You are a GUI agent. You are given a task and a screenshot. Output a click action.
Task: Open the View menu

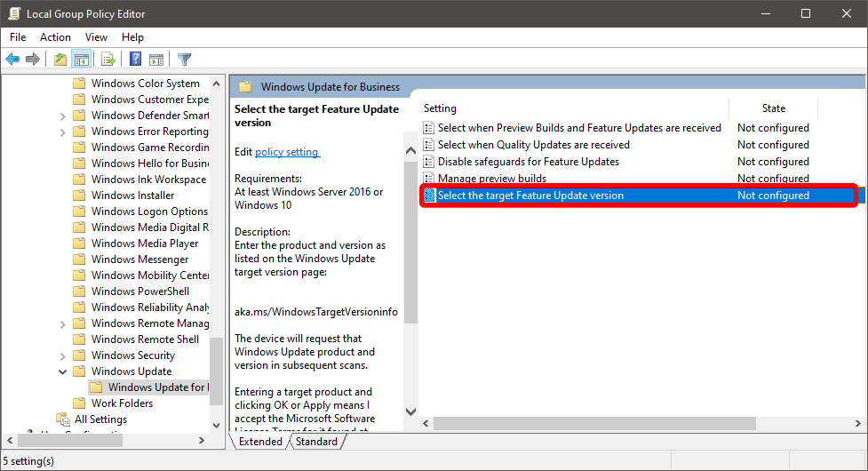coord(96,37)
